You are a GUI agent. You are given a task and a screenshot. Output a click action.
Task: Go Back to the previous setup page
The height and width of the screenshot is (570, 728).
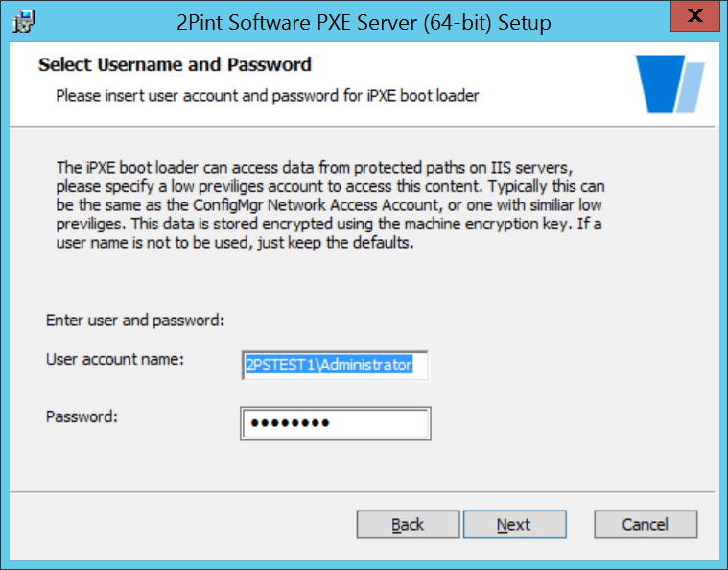coord(408,525)
